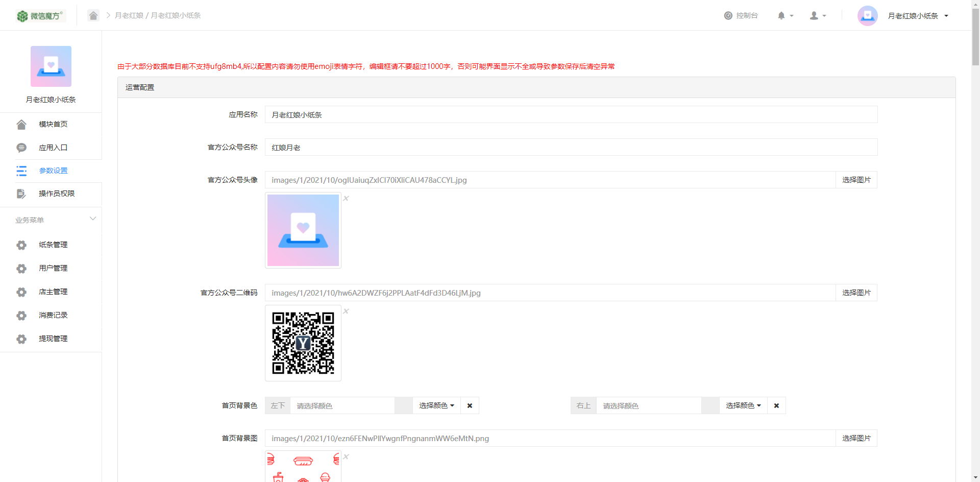Open 模块首页 menu item
The width and height of the screenshot is (980, 482).
pos(53,125)
